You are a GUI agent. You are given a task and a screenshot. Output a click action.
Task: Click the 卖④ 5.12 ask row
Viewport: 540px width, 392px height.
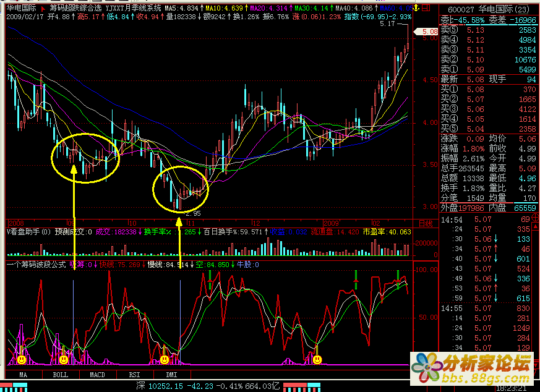tap(489, 40)
